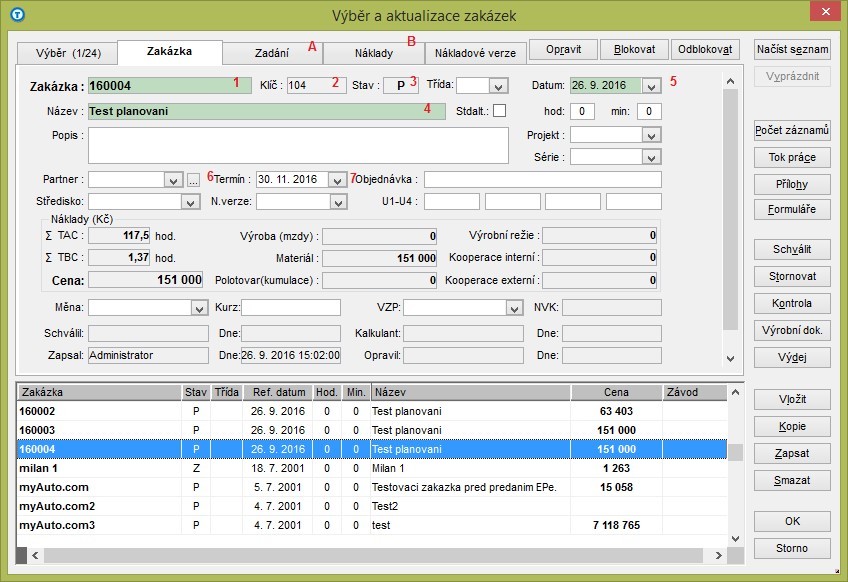Sort by Ref. datum column header
Screen dimensions: 848x582
pos(279,392)
